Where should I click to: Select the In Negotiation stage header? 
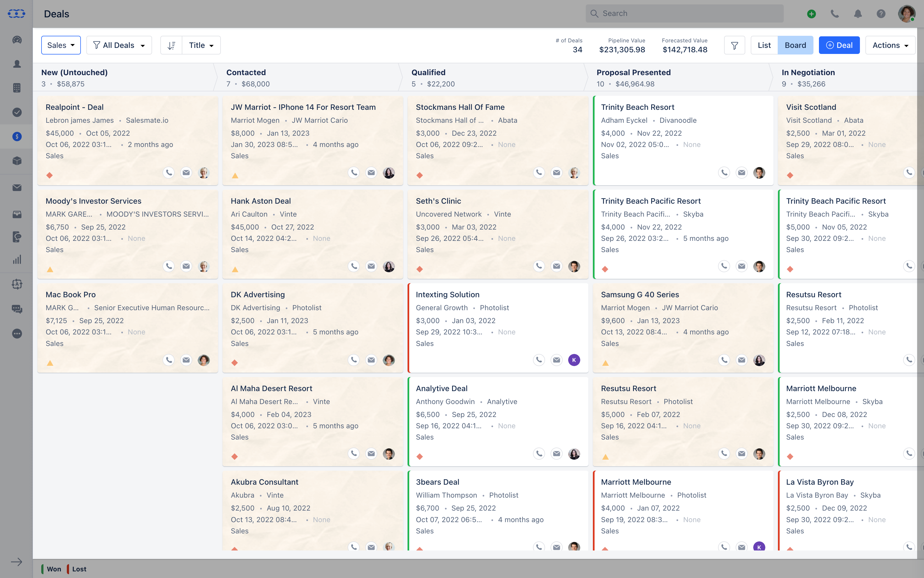847,78
